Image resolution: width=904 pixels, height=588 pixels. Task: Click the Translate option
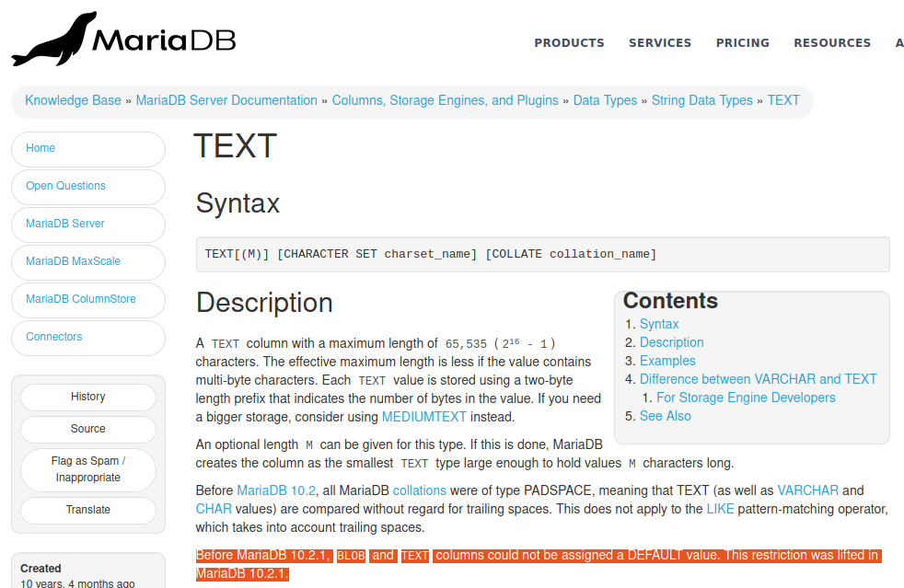click(x=87, y=510)
